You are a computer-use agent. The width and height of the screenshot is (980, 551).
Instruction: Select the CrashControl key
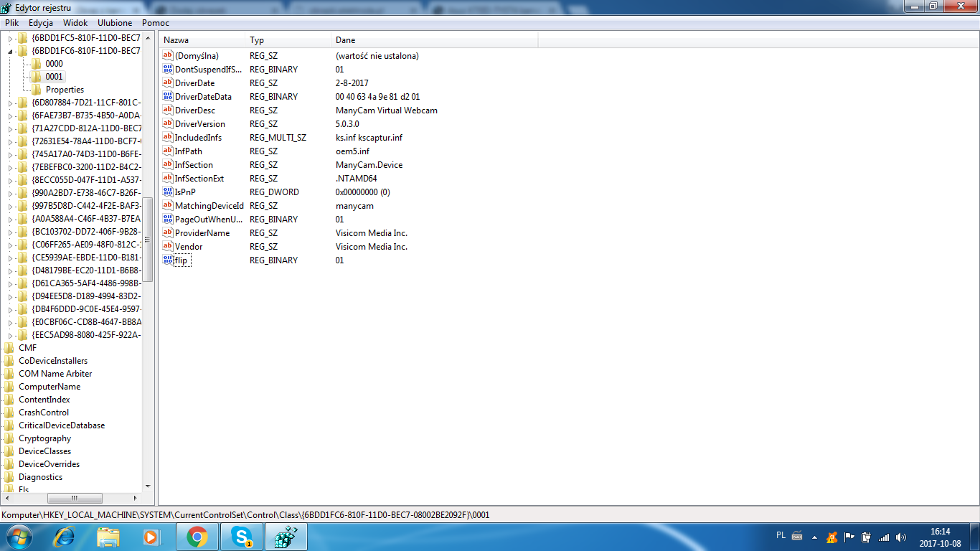44,413
